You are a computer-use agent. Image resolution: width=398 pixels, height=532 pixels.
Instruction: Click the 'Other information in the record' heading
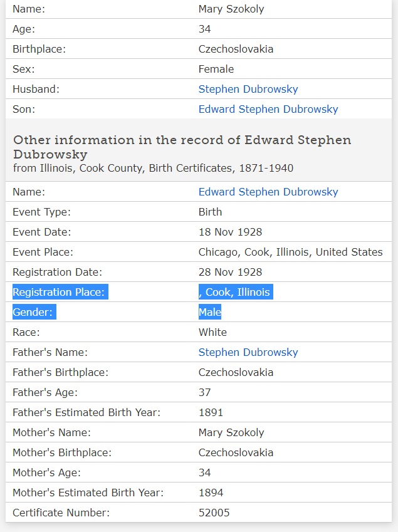[182, 147]
